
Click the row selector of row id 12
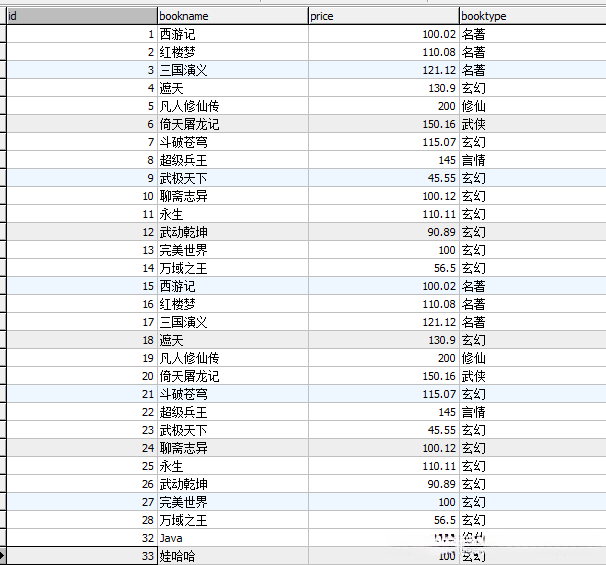pyautogui.click(x=3, y=232)
